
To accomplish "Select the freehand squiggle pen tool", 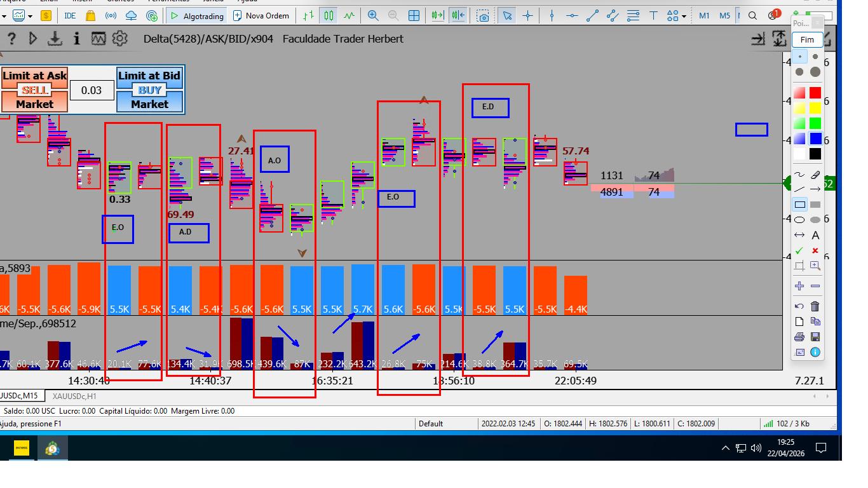I will point(799,174).
